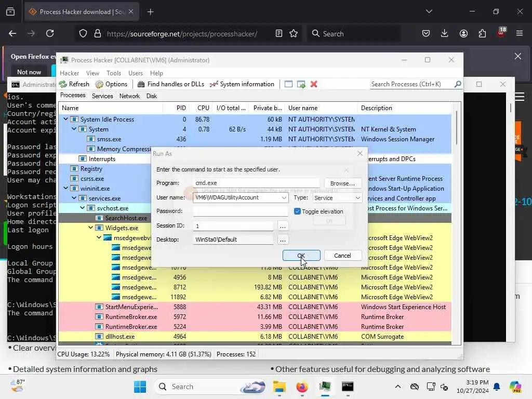The image size is (532, 399).
Task: Click Cancel in Run As dialog
Action: point(343,256)
